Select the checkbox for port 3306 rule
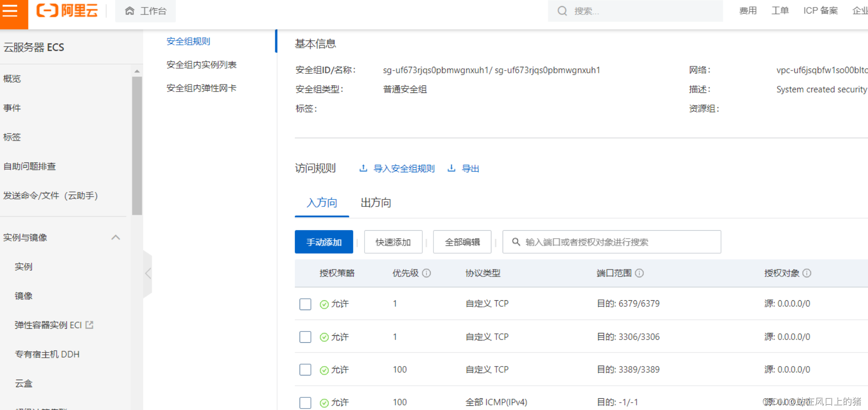Image resolution: width=868 pixels, height=410 pixels. (305, 337)
